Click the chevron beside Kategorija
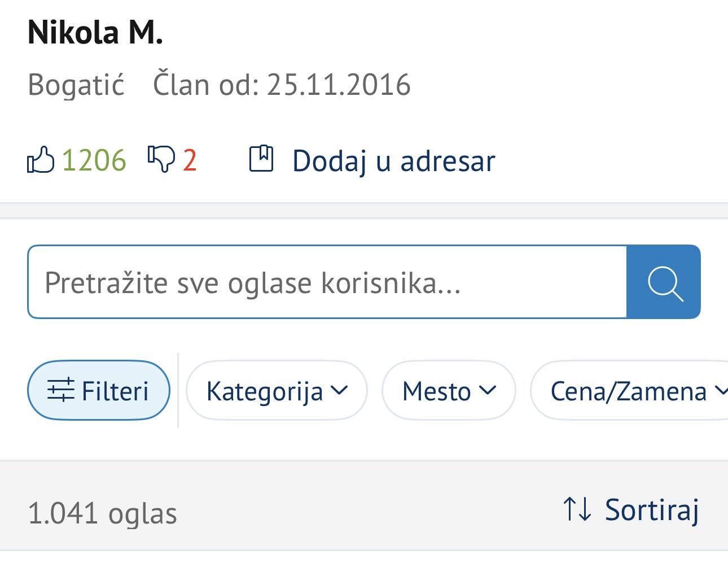728x563 pixels. tap(339, 390)
